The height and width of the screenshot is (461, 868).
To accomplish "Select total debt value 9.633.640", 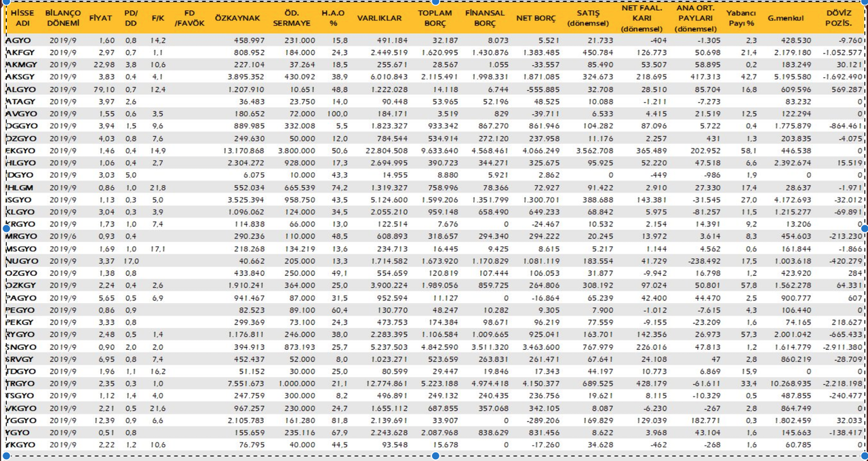I will 439,151.
